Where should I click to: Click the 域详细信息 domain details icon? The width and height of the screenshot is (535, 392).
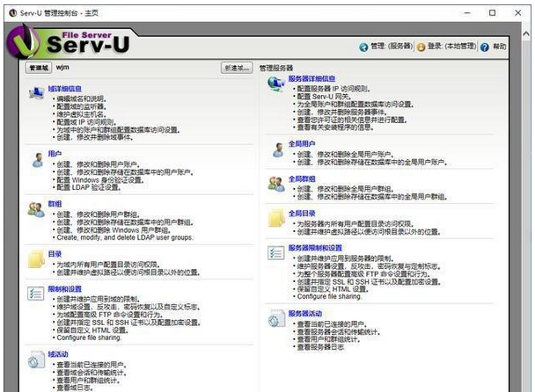pyautogui.click(x=36, y=94)
